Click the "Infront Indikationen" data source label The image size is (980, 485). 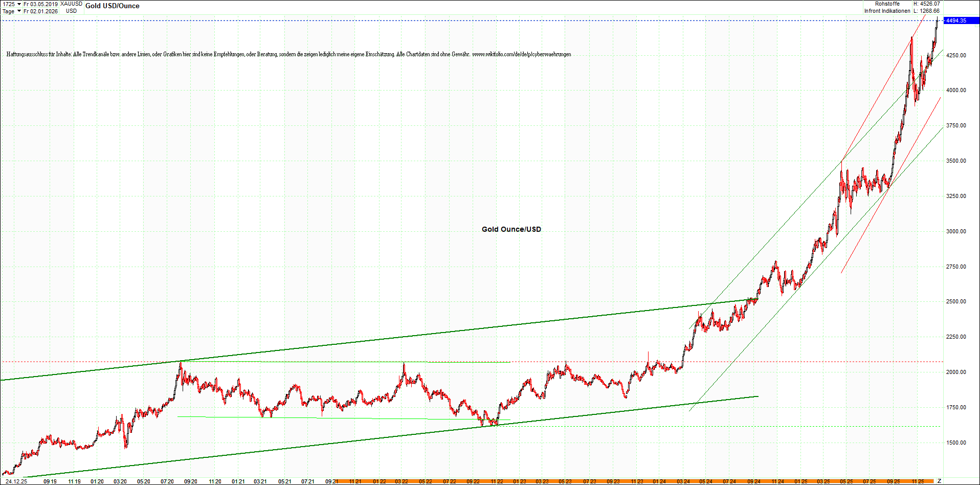click(x=887, y=10)
